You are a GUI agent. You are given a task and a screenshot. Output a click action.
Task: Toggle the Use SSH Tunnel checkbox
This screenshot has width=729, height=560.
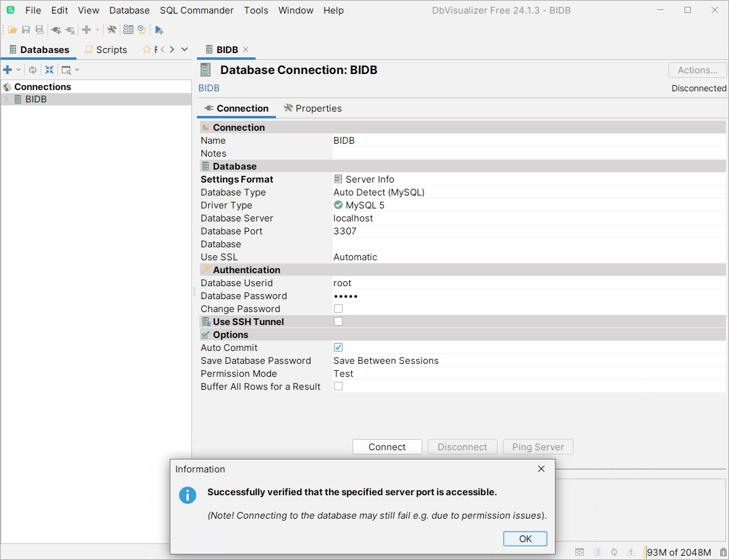click(338, 321)
